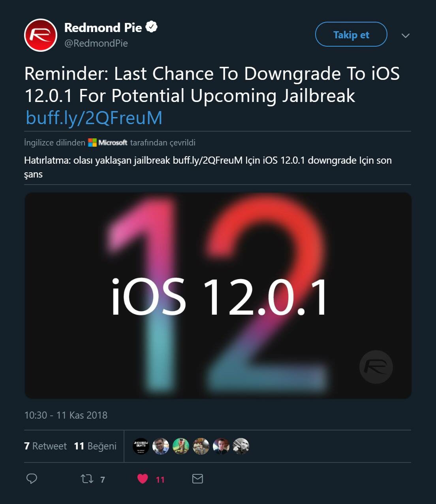Click the 10:30 - 11 Kas 2018 timestamp
The height and width of the screenshot is (504, 436).
(x=66, y=415)
